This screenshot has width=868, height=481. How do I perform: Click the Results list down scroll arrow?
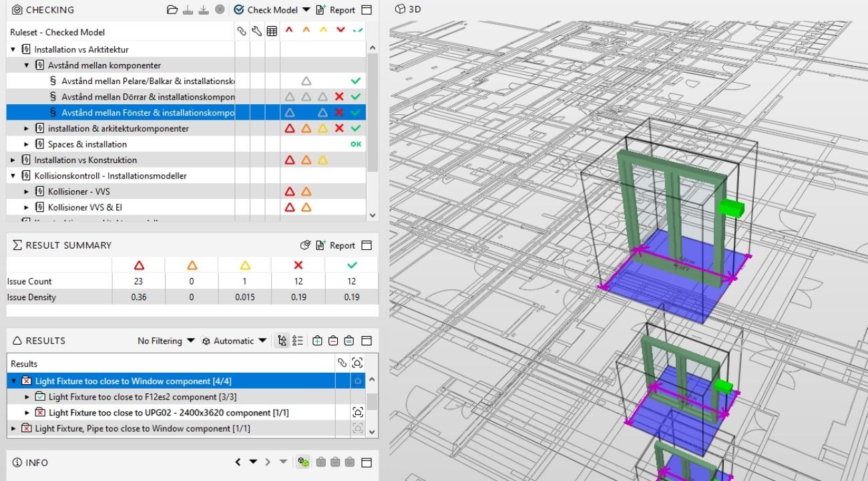coord(373,432)
